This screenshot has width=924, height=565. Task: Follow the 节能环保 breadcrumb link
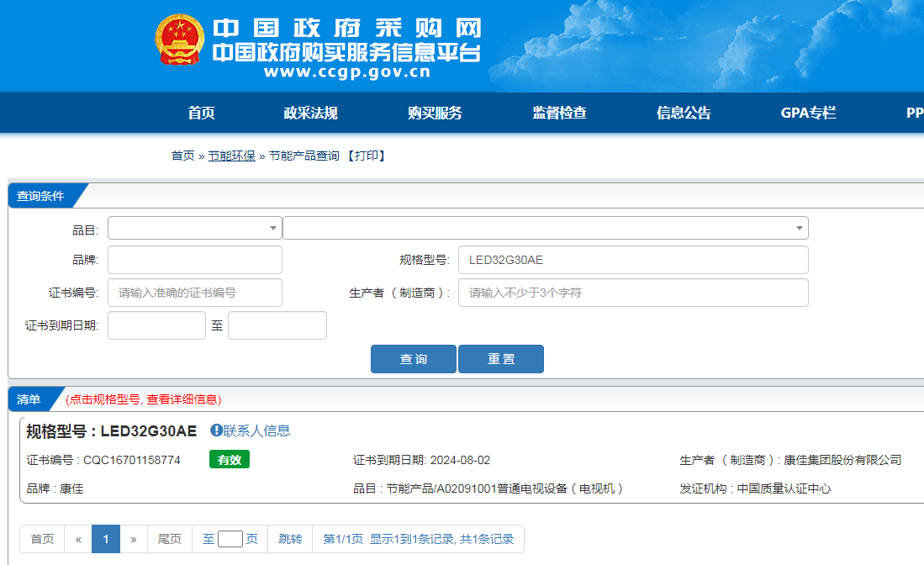click(x=231, y=156)
